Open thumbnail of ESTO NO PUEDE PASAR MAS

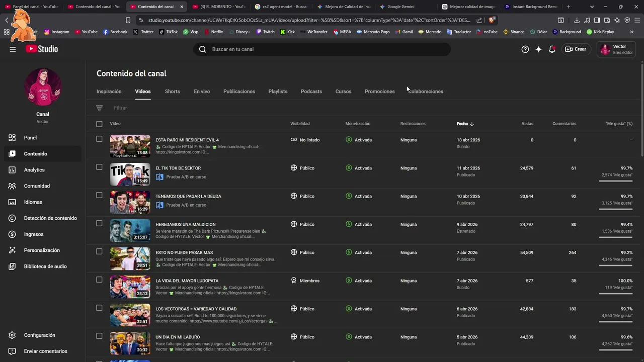tap(130, 259)
